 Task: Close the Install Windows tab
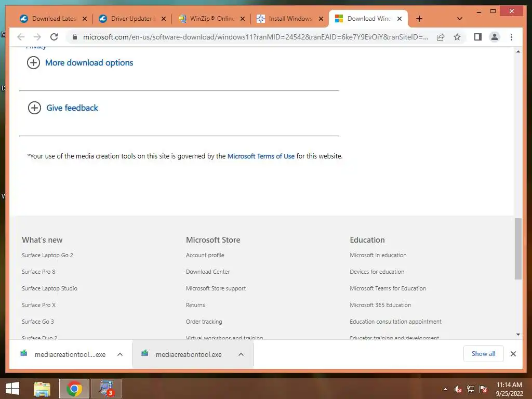[321, 19]
